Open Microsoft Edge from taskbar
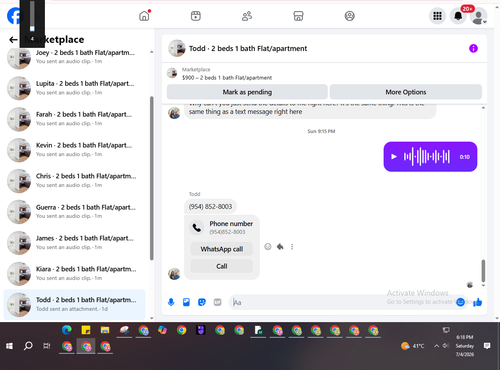This screenshot has height=370, width=500. tap(67, 330)
